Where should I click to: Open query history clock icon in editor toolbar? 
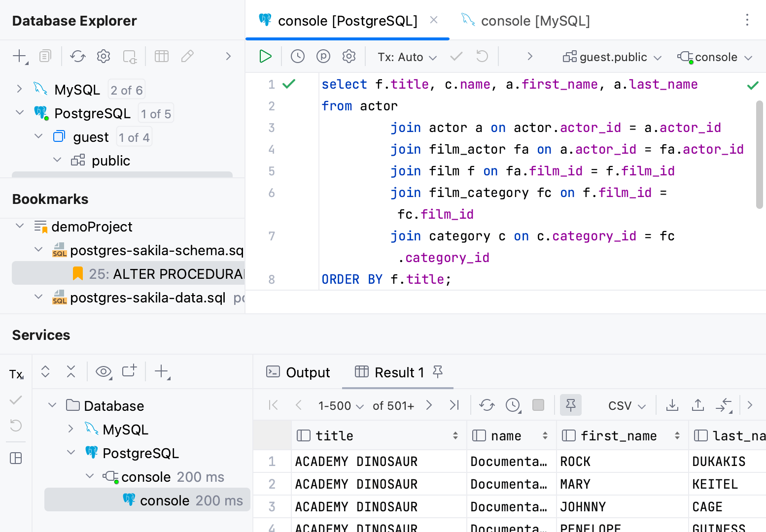[x=298, y=57]
